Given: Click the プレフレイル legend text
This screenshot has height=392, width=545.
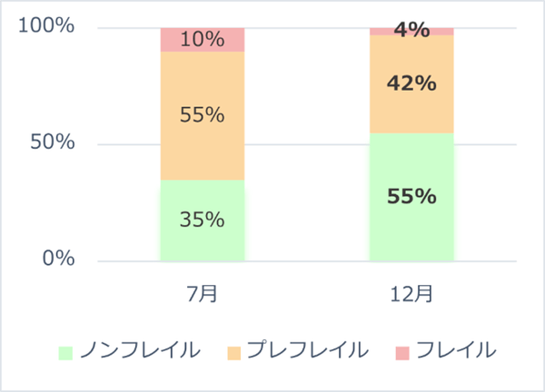Looking at the screenshot, I should pos(308,350).
